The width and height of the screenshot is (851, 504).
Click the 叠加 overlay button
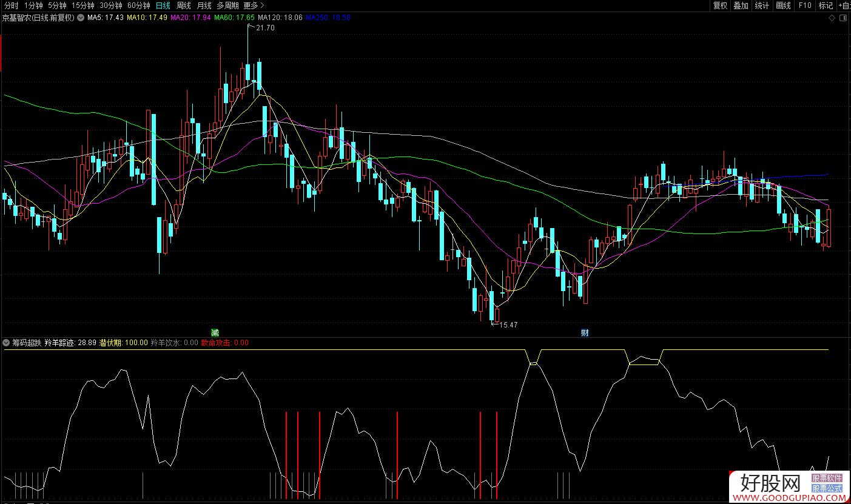[741, 5]
